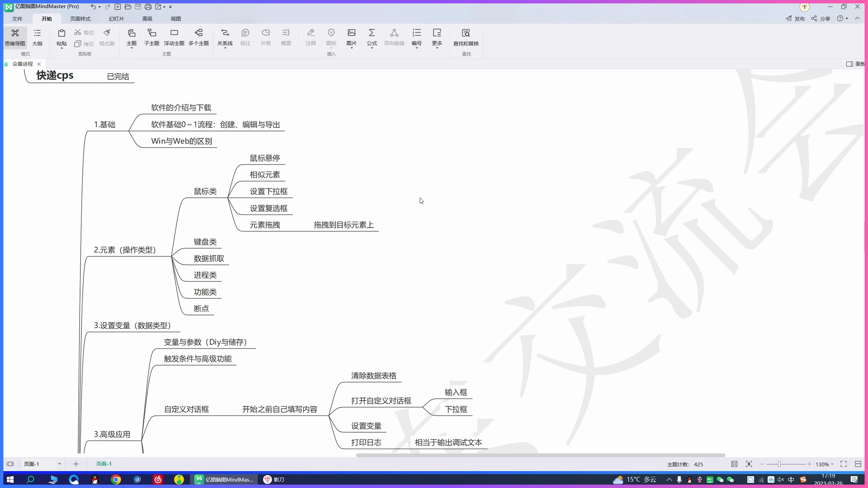This screenshot has height=488, width=868.
Task: Click the Print icon in quick access toolbar
Action: click(x=148, y=6)
